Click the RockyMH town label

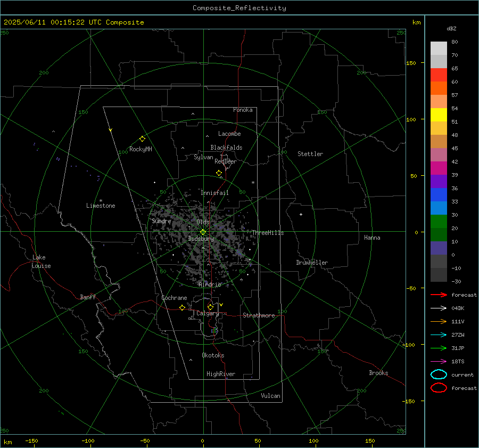coord(141,150)
